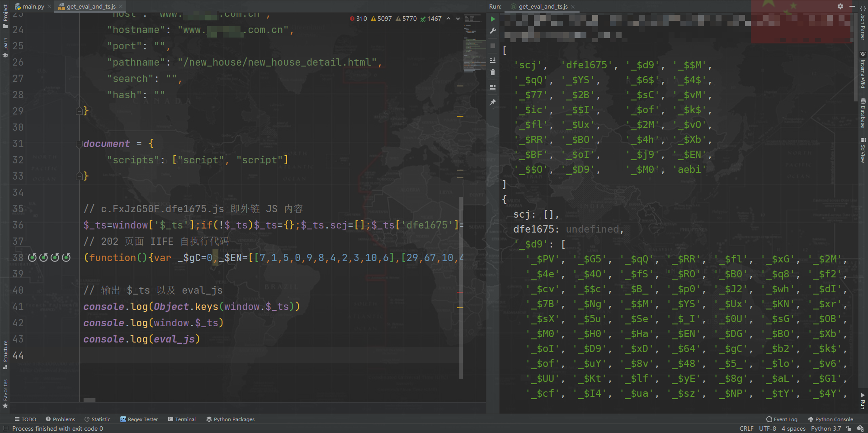Image resolution: width=868 pixels, height=433 pixels.
Task: Clear Run console with trash icon
Action: pos(493,72)
